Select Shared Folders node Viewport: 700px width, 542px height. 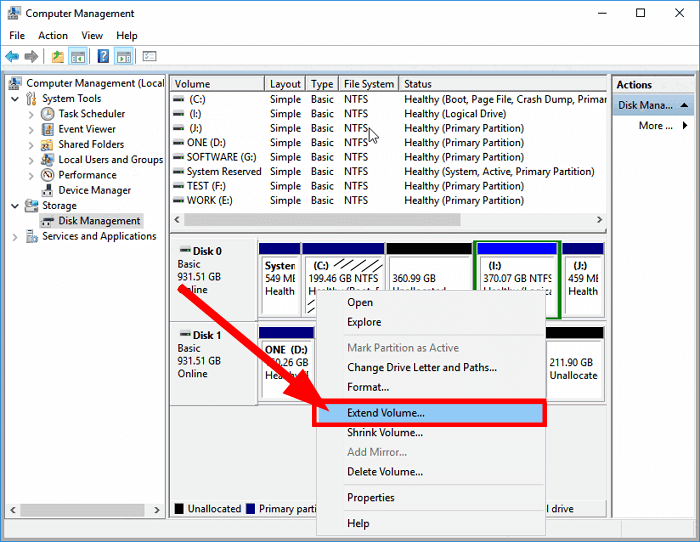click(91, 144)
